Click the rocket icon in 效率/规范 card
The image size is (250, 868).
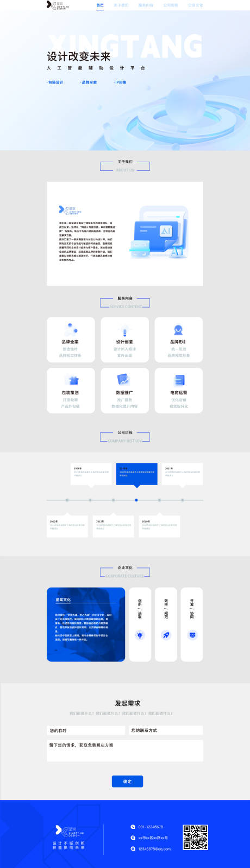pyautogui.click(x=166, y=635)
